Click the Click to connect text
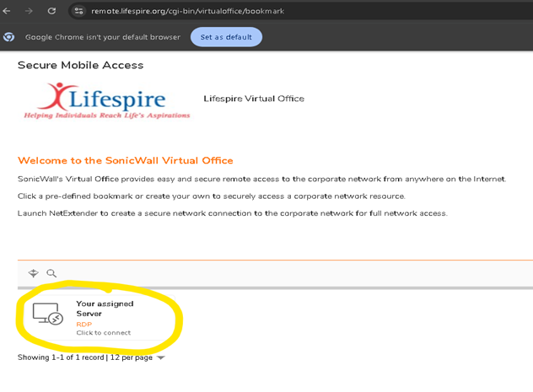 104,332
